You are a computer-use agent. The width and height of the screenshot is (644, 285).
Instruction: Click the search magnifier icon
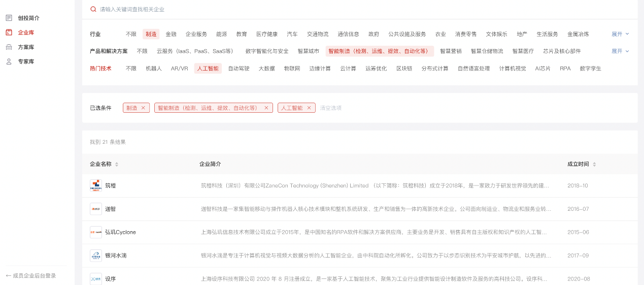coord(93,9)
